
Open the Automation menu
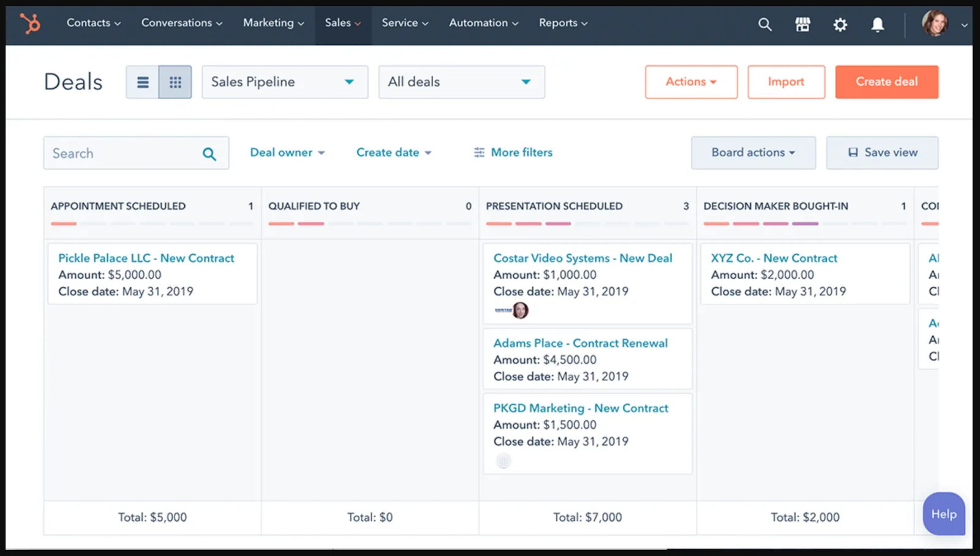(x=484, y=23)
